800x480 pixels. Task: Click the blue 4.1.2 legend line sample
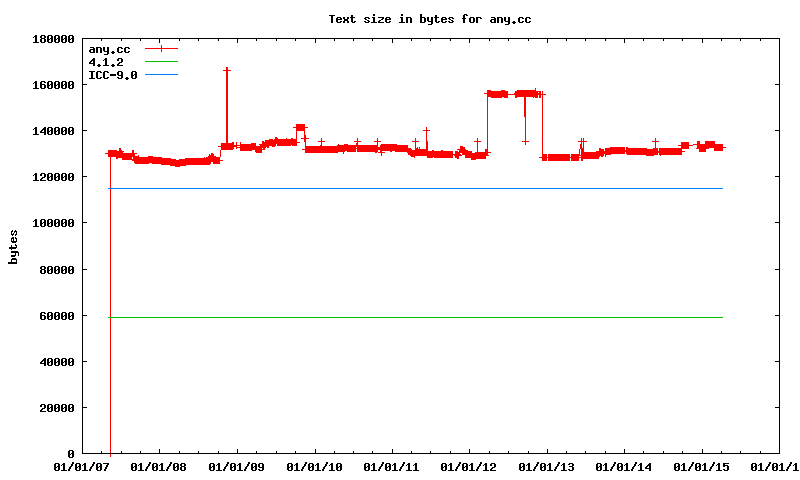tap(161, 62)
